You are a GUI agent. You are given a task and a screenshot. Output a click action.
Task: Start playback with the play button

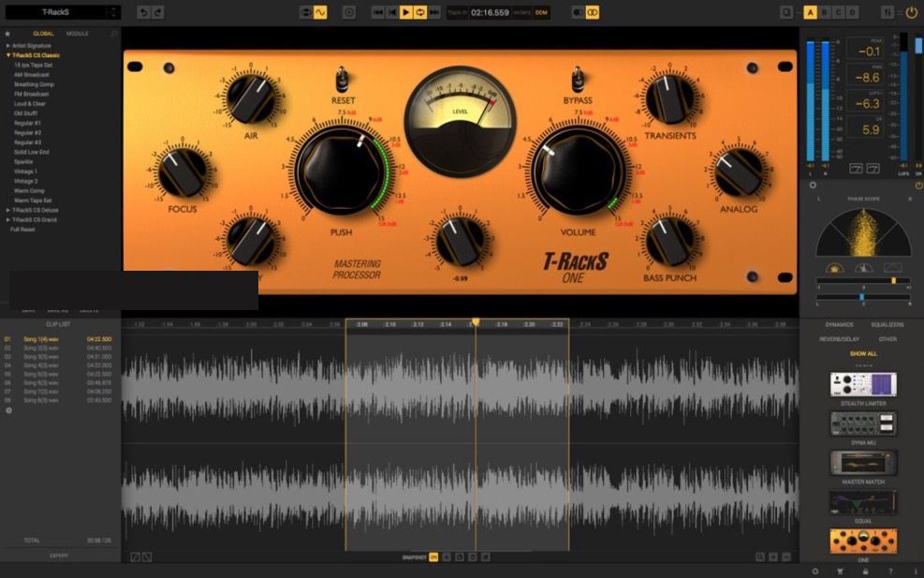[406, 12]
